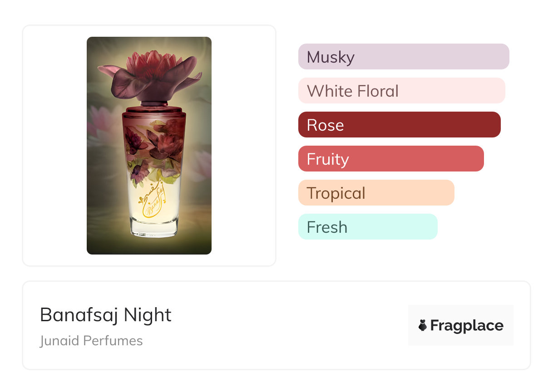Click the clear glass base of bottle
Viewport: 553px width, 392px height.
click(x=154, y=227)
